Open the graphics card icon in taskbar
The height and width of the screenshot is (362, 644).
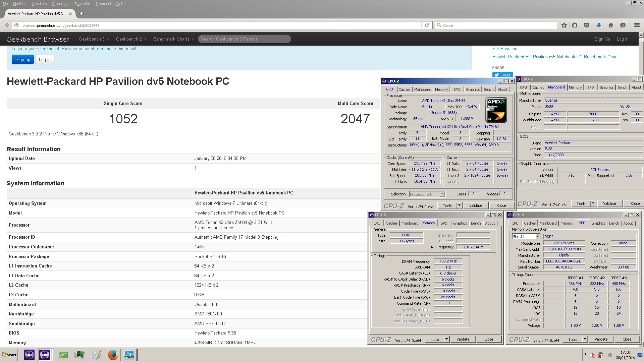coord(63,355)
